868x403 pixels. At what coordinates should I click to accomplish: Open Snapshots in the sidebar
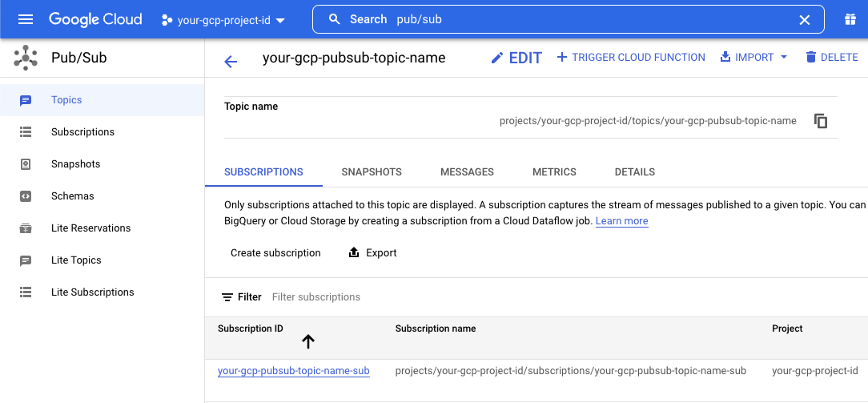(x=102, y=164)
